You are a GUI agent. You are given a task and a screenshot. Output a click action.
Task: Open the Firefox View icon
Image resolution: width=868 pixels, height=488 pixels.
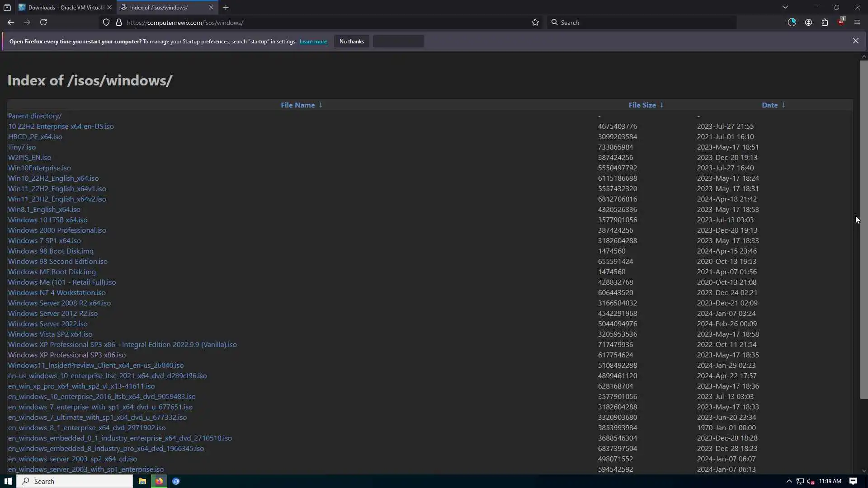[x=7, y=7]
